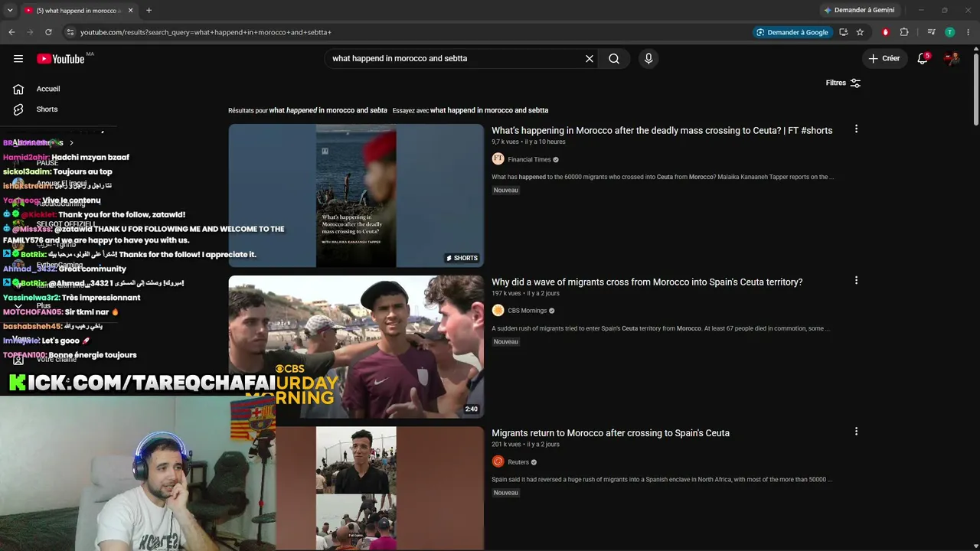980x551 pixels.
Task: Open the YouTube account avatar menu
Action: tap(952, 59)
